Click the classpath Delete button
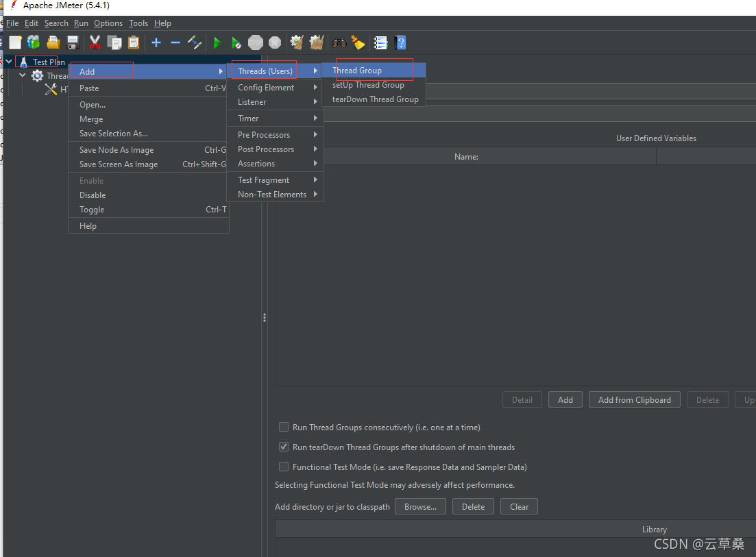This screenshot has width=756, height=557. (x=473, y=506)
